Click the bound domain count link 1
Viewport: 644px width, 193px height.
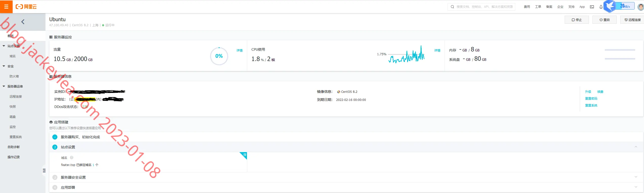[x=93, y=165]
